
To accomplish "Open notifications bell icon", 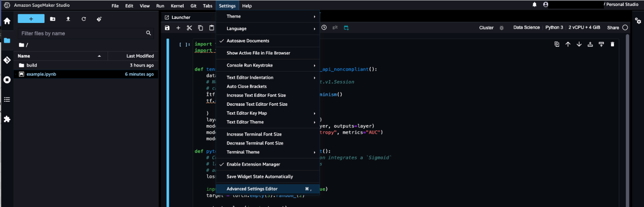I will (x=535, y=4).
